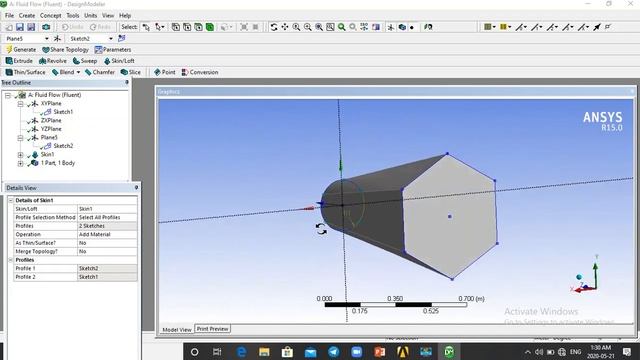640x360 pixels.
Task: Select the Revolve tool
Action: point(53,61)
